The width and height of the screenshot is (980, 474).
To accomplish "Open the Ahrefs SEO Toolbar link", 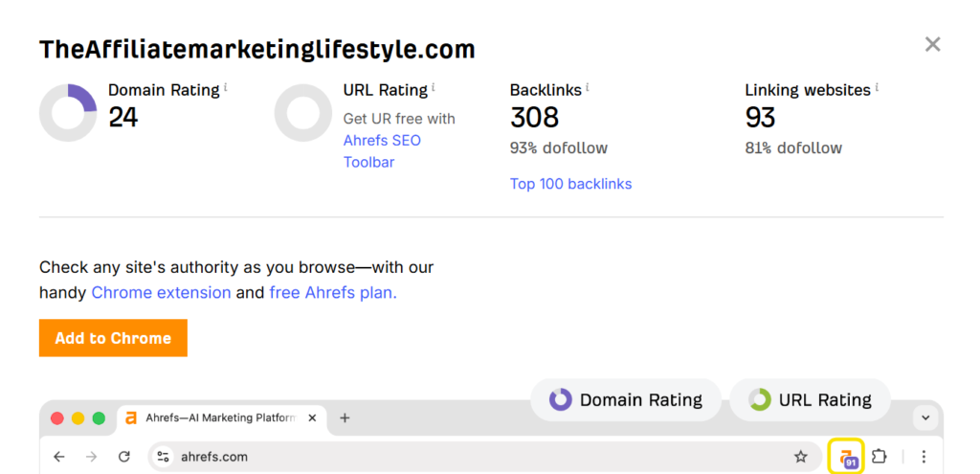I will [x=382, y=151].
